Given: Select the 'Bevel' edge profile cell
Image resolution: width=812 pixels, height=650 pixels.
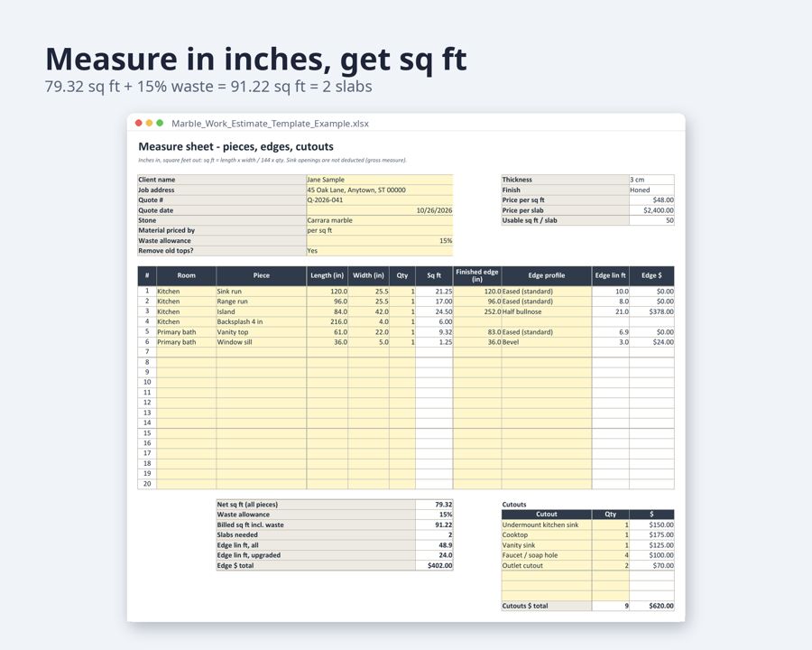Looking at the screenshot, I should click(547, 342).
